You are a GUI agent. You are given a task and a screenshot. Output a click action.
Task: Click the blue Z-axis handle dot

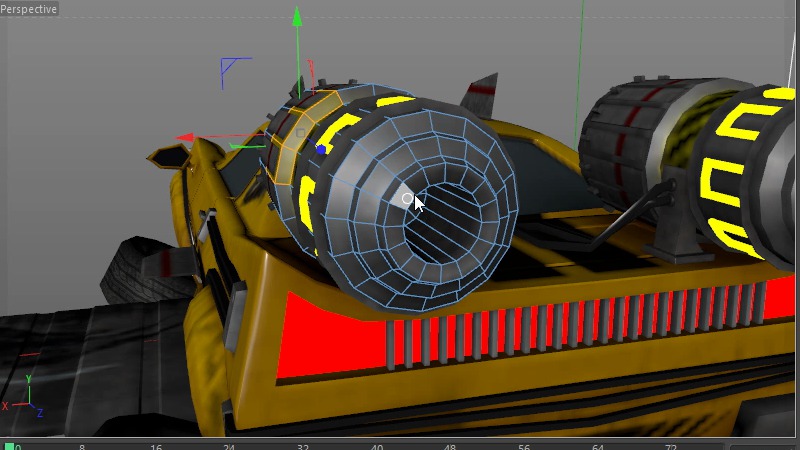321,149
